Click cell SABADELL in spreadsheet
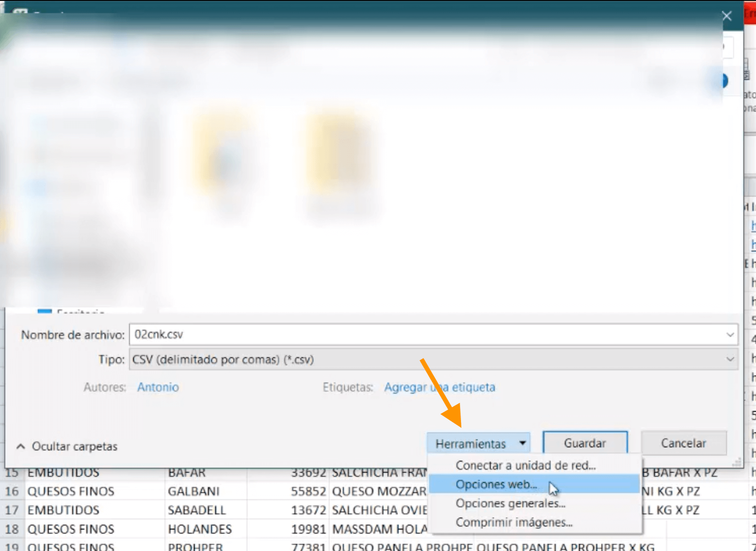 [x=206, y=510]
